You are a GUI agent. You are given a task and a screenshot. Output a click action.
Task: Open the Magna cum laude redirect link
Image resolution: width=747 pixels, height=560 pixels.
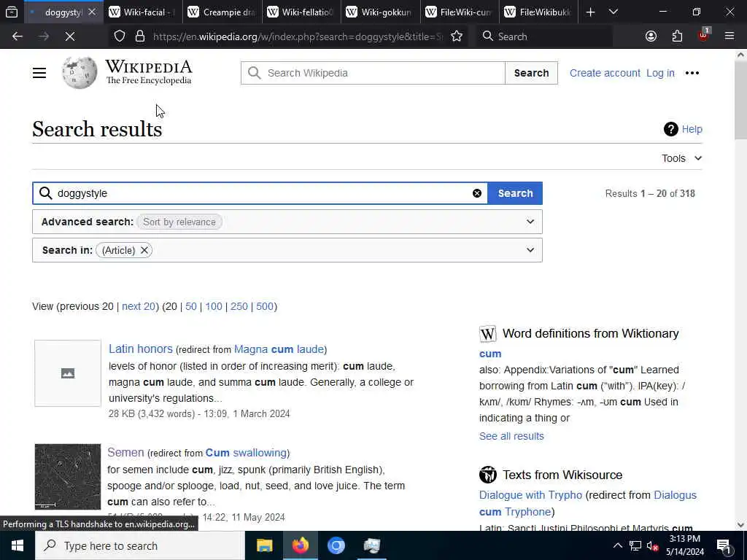(x=279, y=349)
